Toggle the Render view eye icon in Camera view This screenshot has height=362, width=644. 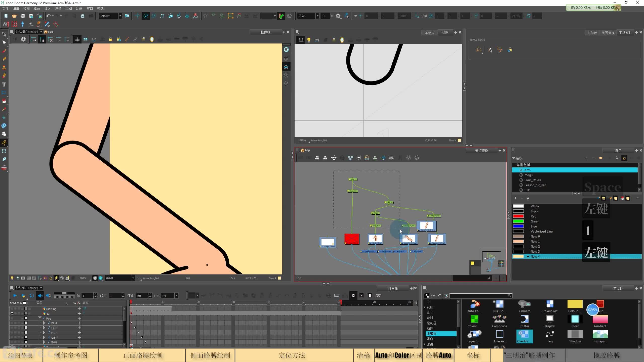pyautogui.click(x=286, y=50)
